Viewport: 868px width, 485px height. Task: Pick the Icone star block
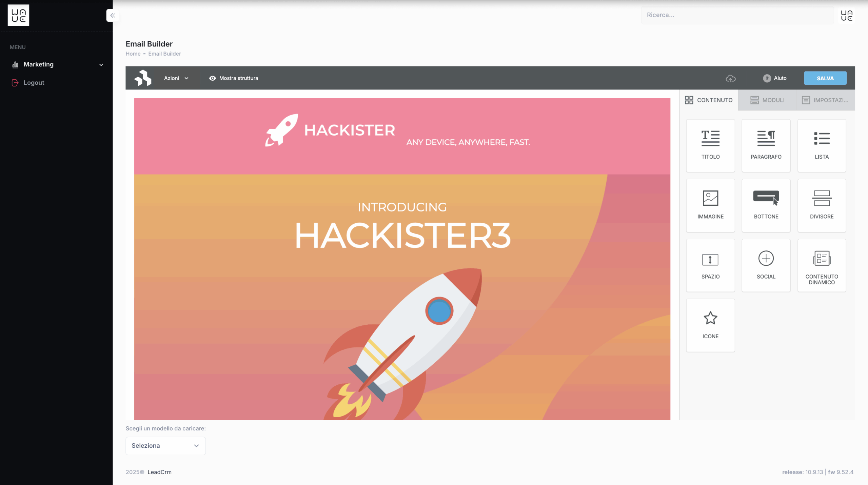710,325
